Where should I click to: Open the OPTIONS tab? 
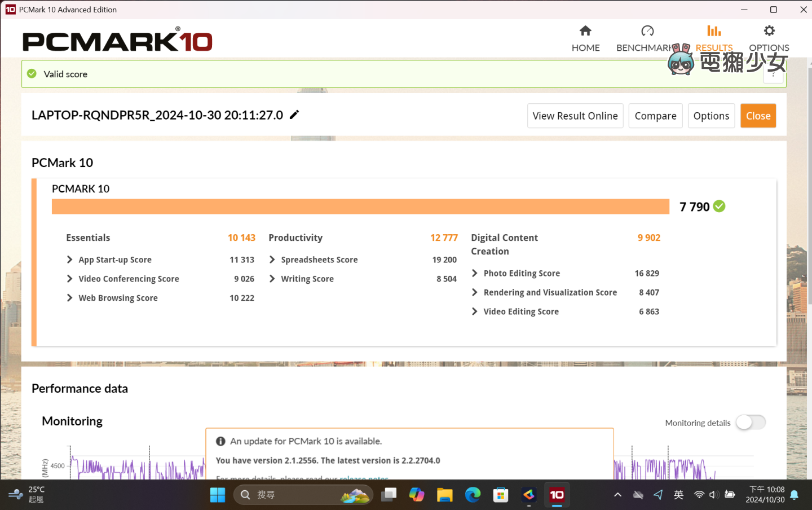click(x=769, y=39)
